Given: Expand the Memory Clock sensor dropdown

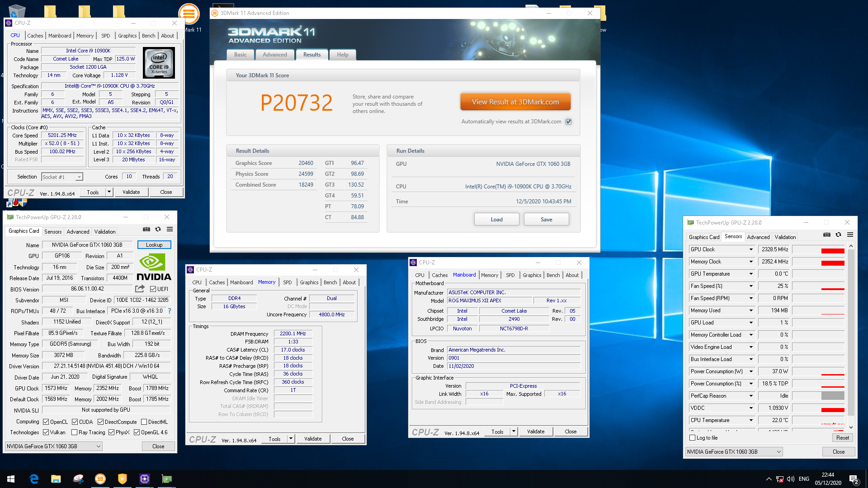Looking at the screenshot, I should click(x=751, y=262).
